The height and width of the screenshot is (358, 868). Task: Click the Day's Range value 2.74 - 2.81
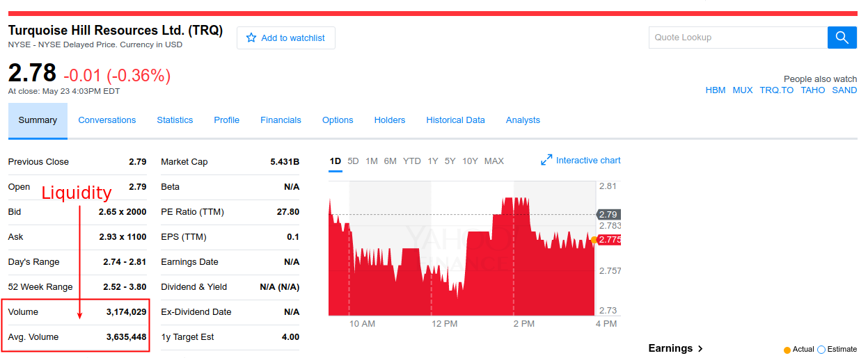click(125, 262)
